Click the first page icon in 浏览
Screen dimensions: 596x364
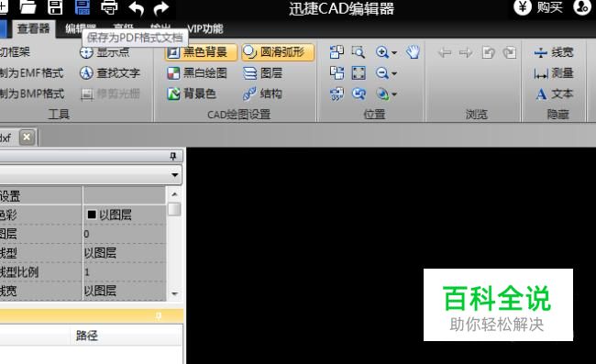[x=488, y=52]
